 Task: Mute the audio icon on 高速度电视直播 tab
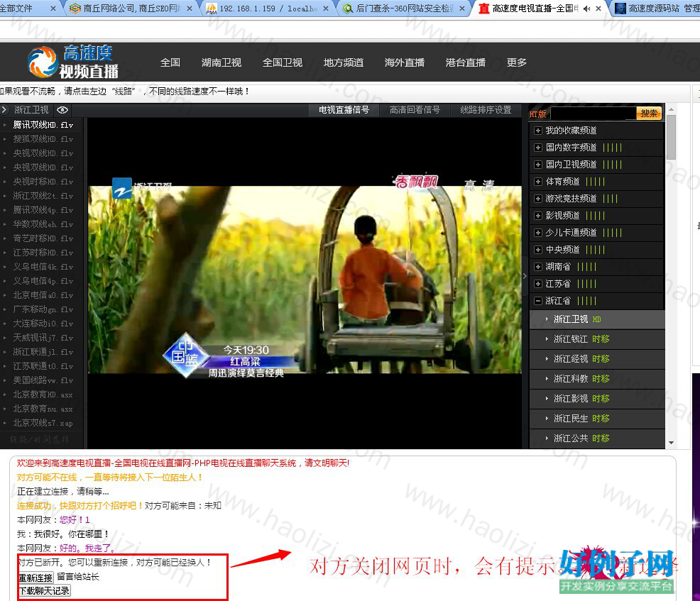[586, 9]
